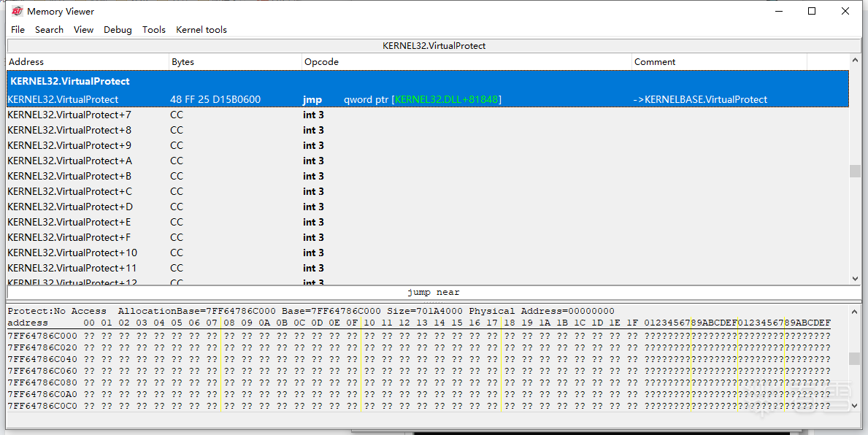Select the KERNEL32.VirtualProtect+10 row
The height and width of the screenshot is (435, 868).
pos(427,253)
